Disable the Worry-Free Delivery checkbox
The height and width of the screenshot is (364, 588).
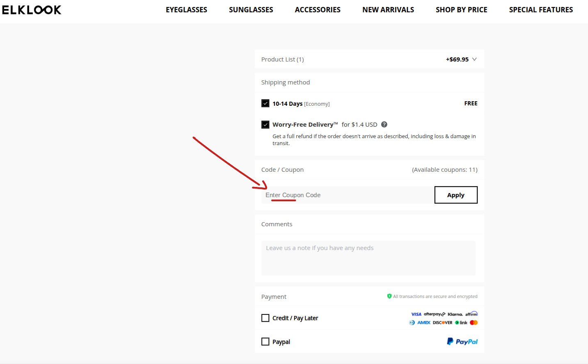265,125
